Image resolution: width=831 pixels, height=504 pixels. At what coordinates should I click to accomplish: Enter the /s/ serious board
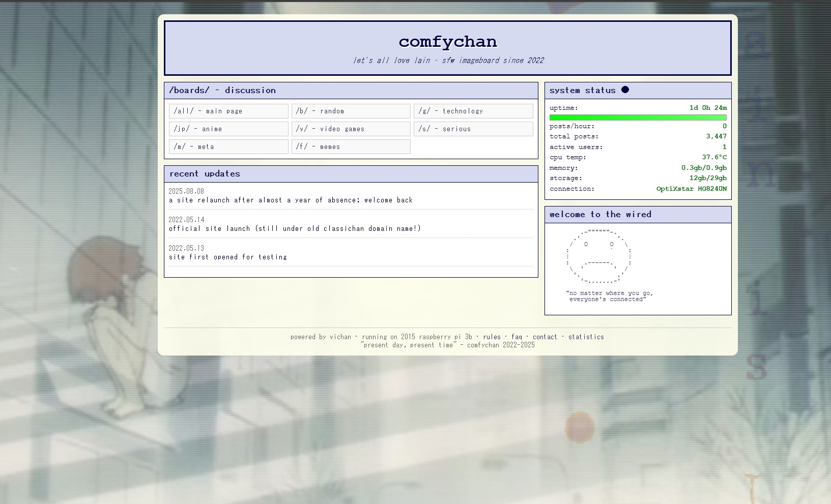point(473,129)
